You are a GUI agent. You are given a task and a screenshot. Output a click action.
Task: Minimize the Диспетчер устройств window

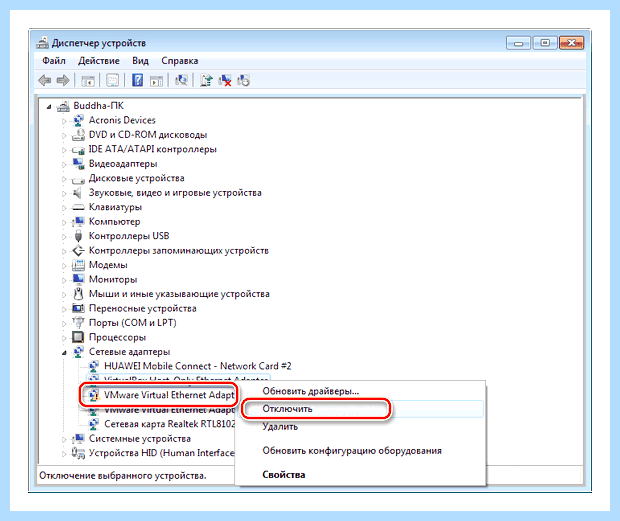click(518, 43)
